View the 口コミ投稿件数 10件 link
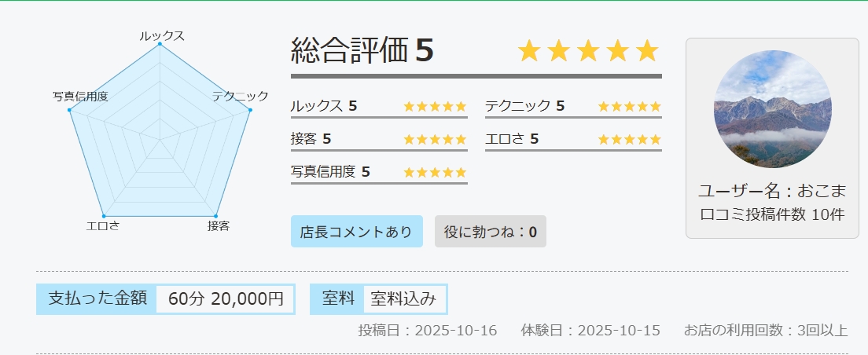 [x=772, y=214]
